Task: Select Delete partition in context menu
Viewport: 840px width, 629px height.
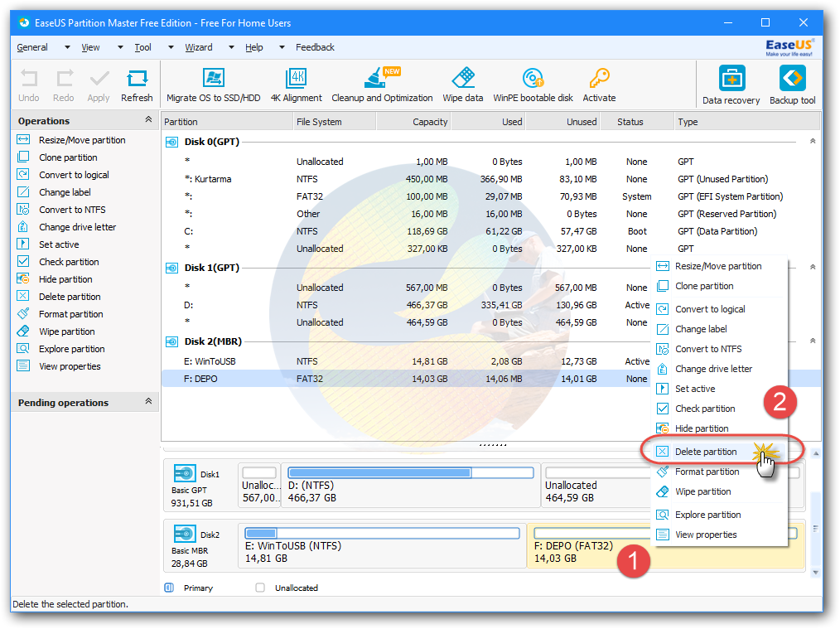Action: (x=719, y=452)
